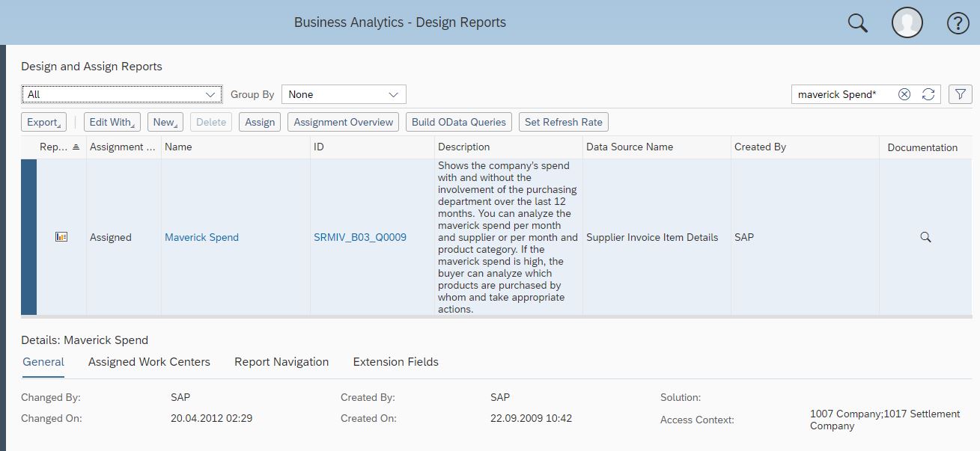Click the Assignment Overview button
Viewport: 980px width, 451px height.
pos(343,122)
